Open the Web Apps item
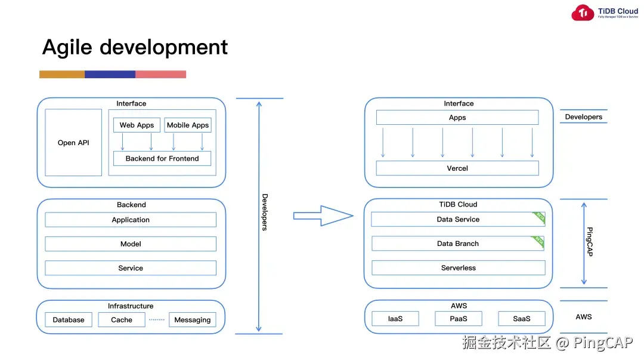Viewport: 644px width, 363px height. click(136, 125)
